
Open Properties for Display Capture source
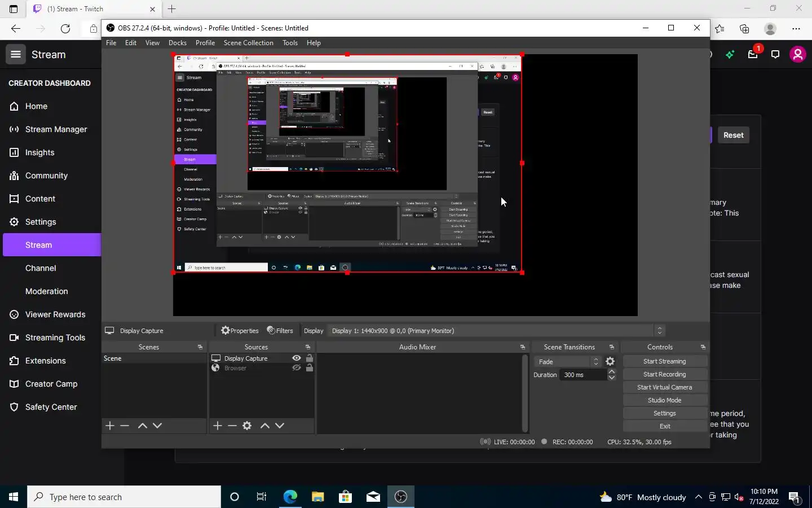240,331
